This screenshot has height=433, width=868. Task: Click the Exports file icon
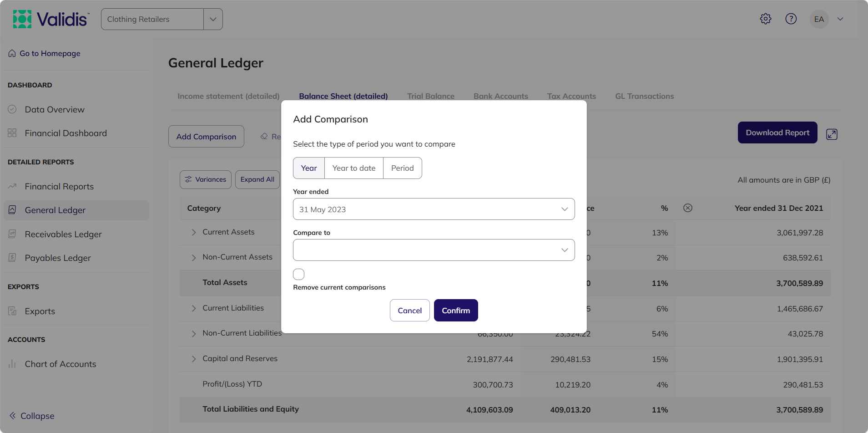tap(12, 311)
